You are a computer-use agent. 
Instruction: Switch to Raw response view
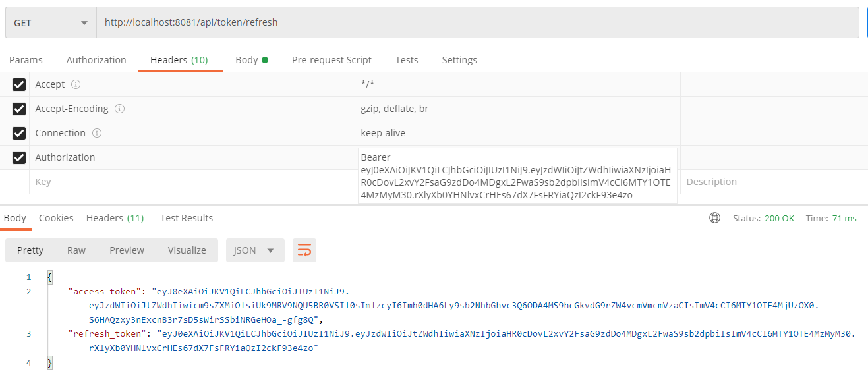(x=76, y=250)
